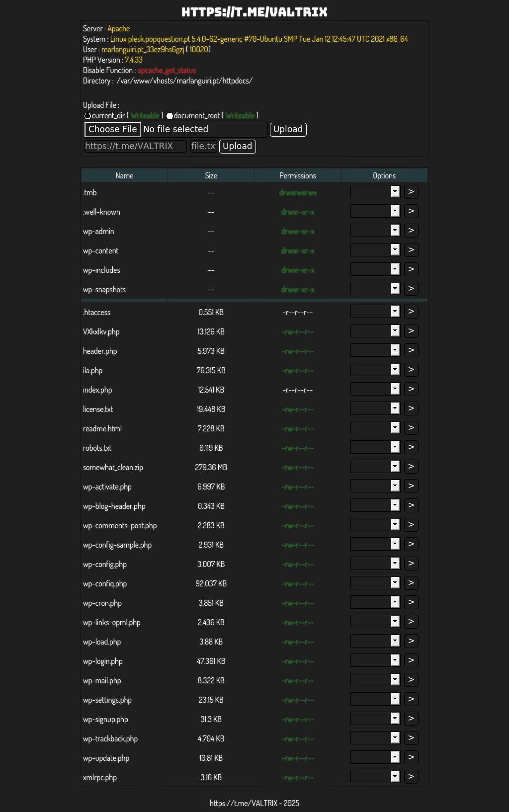Click the '>' button for somewhat_clean.zip
This screenshot has height=812, width=509.
click(411, 467)
